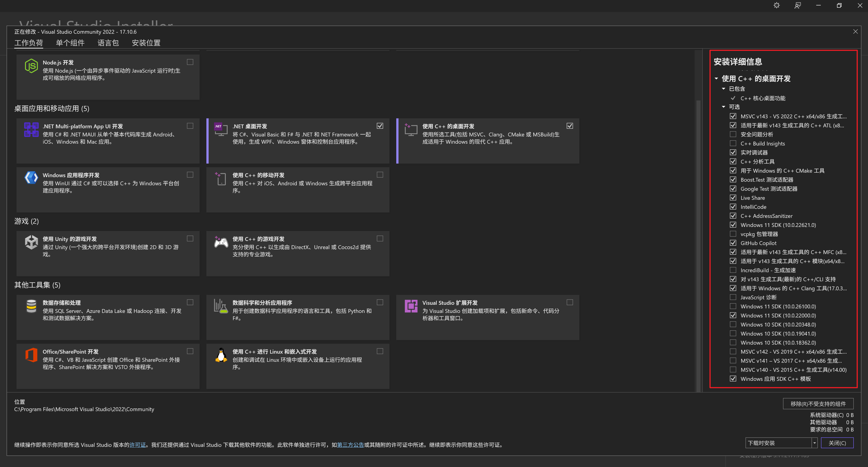Click the 关闭(C) button
This screenshot has height=467, width=868.
[x=837, y=443]
